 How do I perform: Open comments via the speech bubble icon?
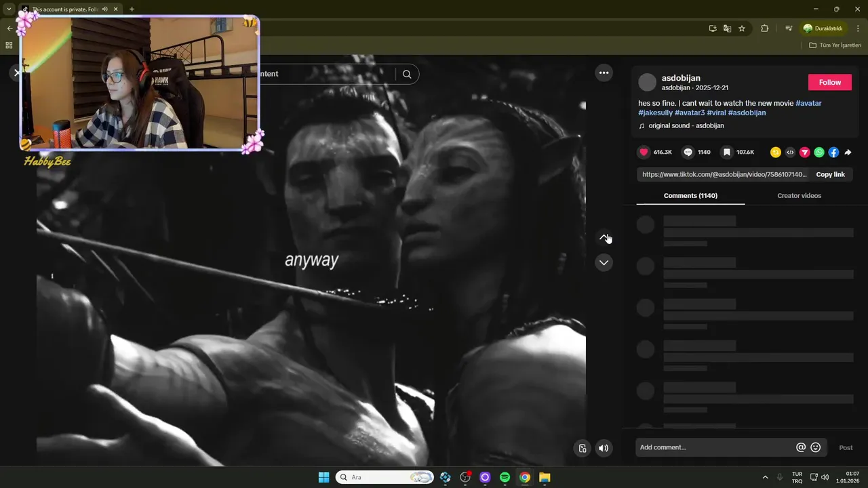pyautogui.click(x=688, y=152)
